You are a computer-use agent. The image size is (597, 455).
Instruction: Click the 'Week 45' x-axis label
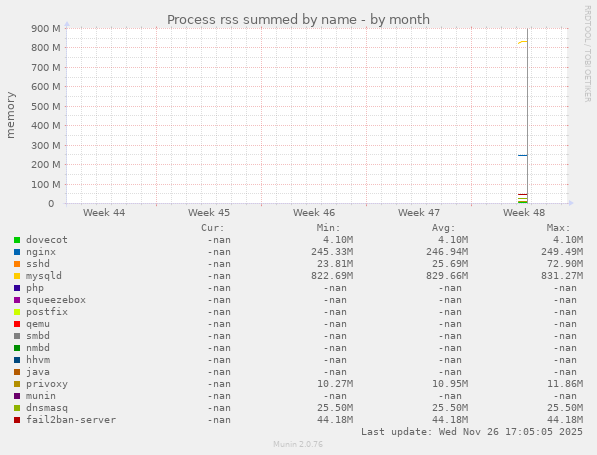(209, 212)
